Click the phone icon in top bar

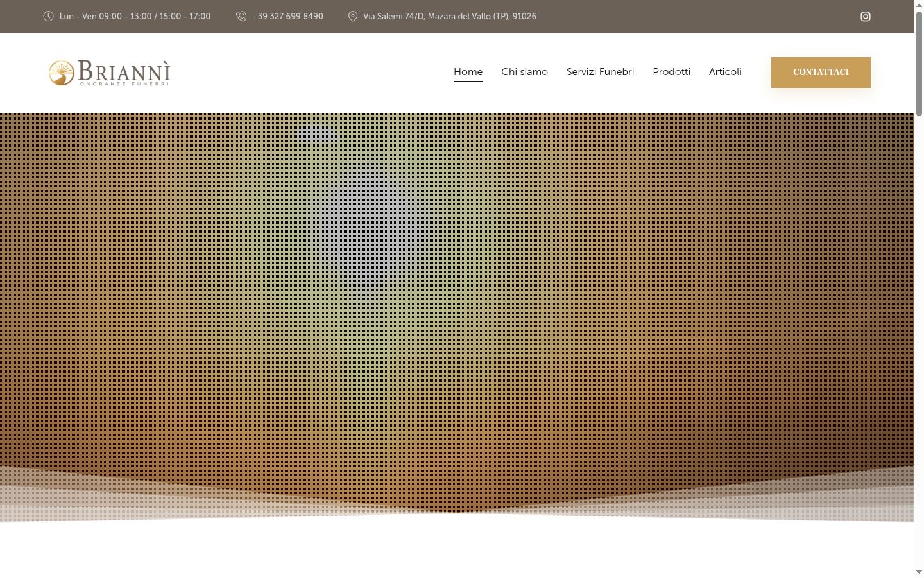(241, 16)
